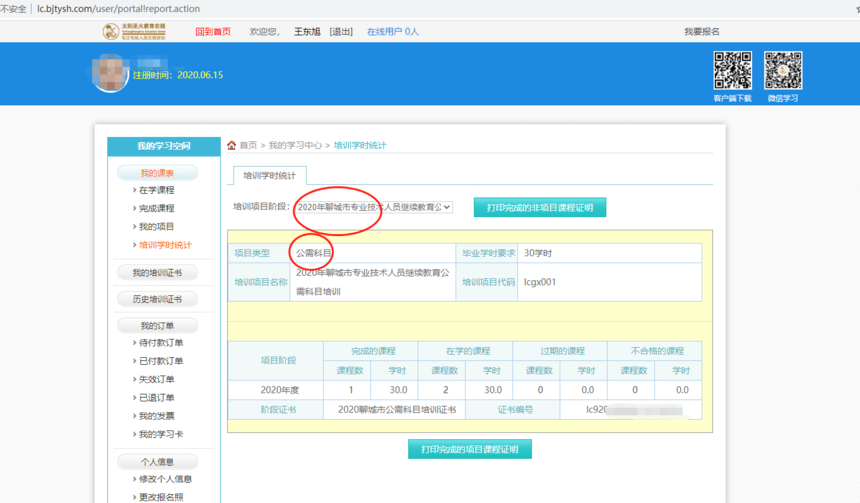Screen dimensions: 860x503
Task: Open 历史培训证书 sidebar section
Action: pyautogui.click(x=157, y=299)
